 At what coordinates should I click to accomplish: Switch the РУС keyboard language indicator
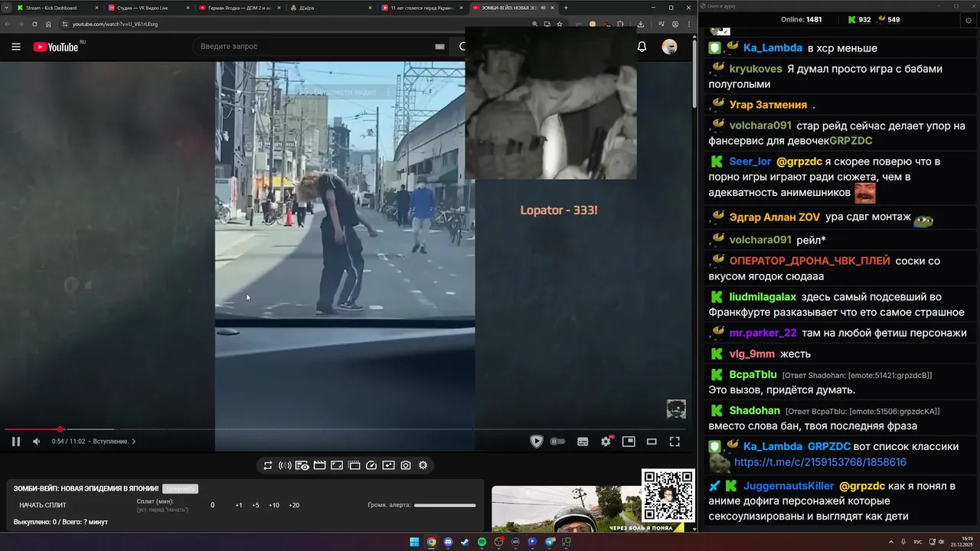918,542
